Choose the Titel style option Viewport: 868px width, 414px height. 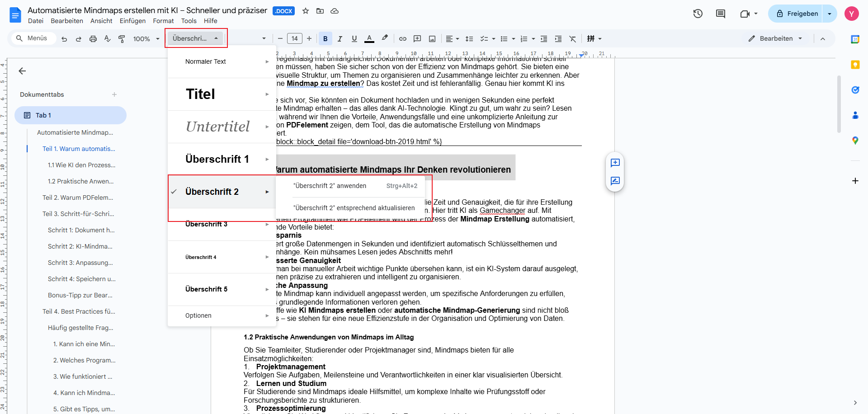point(222,94)
